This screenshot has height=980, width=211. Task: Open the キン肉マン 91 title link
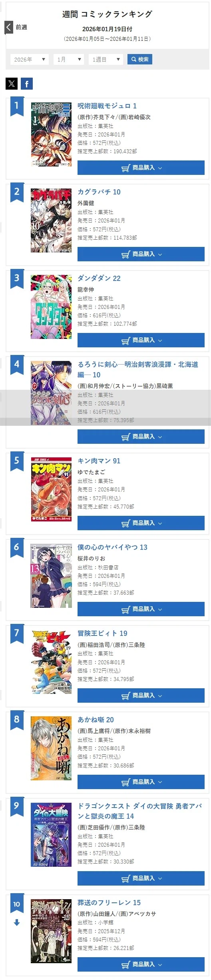tap(99, 461)
